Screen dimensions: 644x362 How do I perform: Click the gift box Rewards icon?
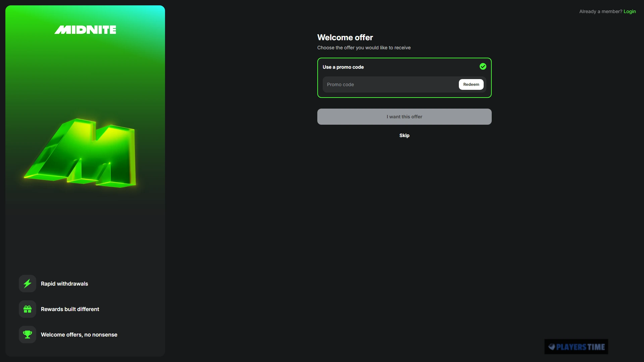(x=28, y=309)
